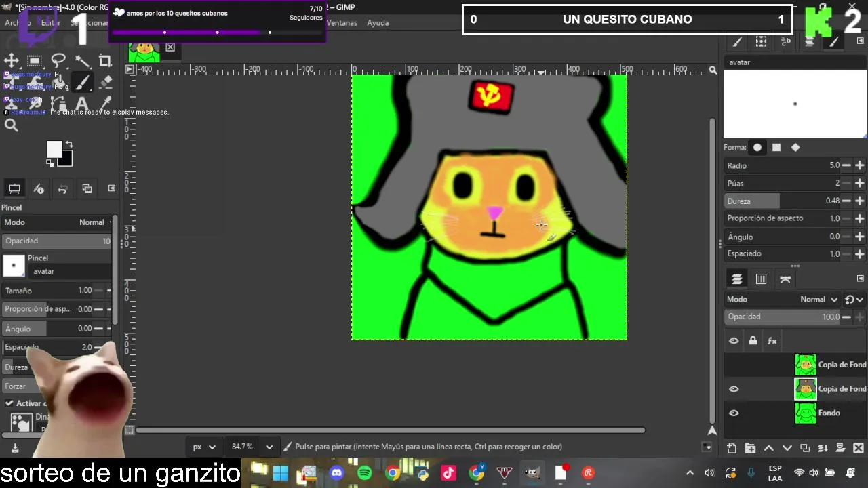Switch to the Channels tab
This screenshot has width=868, height=488.
761,279
